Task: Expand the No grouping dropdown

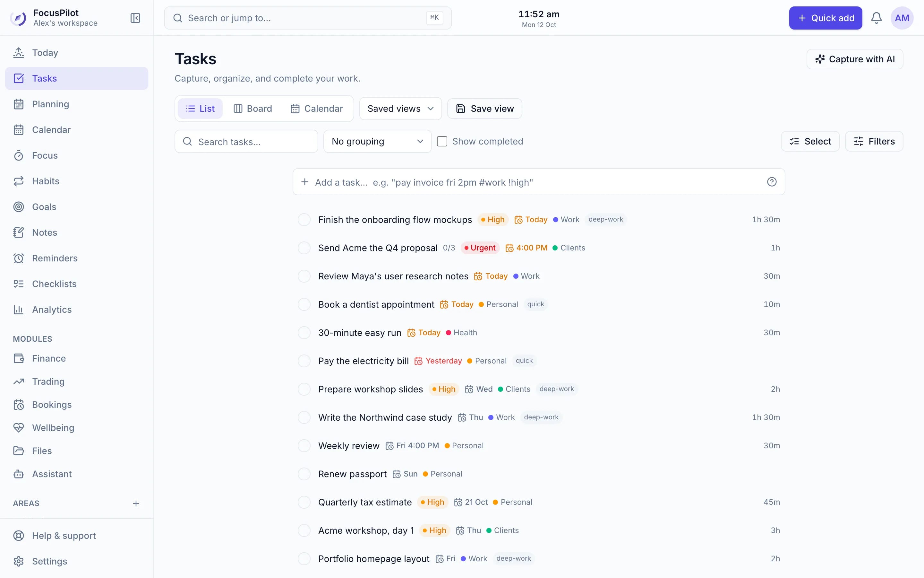Action: coord(377,141)
